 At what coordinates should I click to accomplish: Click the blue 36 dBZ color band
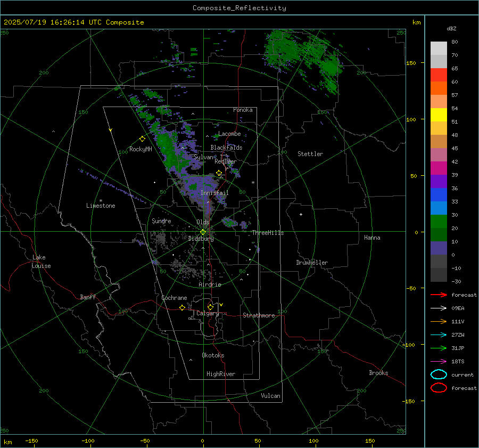tap(439, 194)
